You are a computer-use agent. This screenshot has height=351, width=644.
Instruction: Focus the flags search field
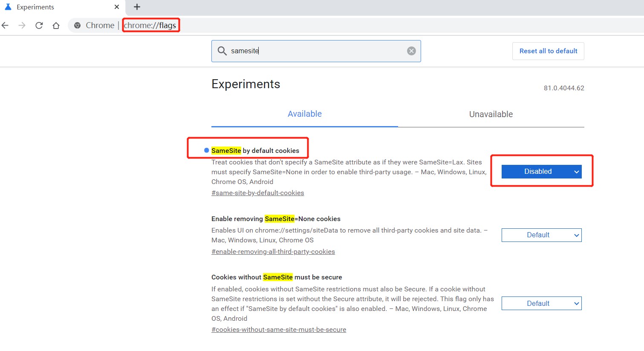(x=315, y=51)
